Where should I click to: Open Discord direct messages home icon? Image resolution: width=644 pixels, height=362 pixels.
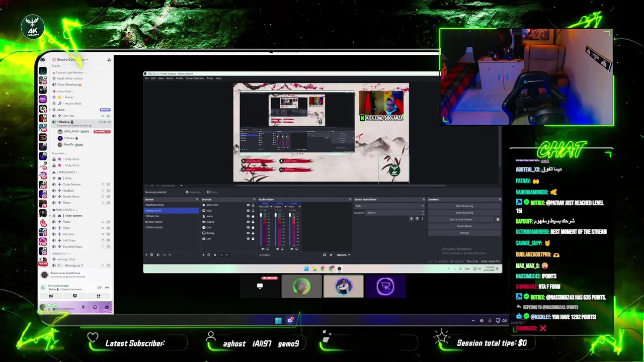click(43, 60)
